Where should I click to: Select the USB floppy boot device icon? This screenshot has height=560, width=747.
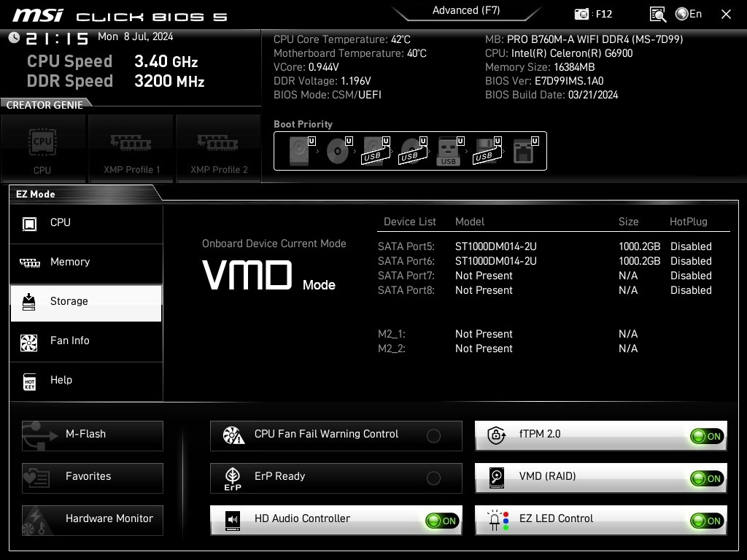pos(487,151)
